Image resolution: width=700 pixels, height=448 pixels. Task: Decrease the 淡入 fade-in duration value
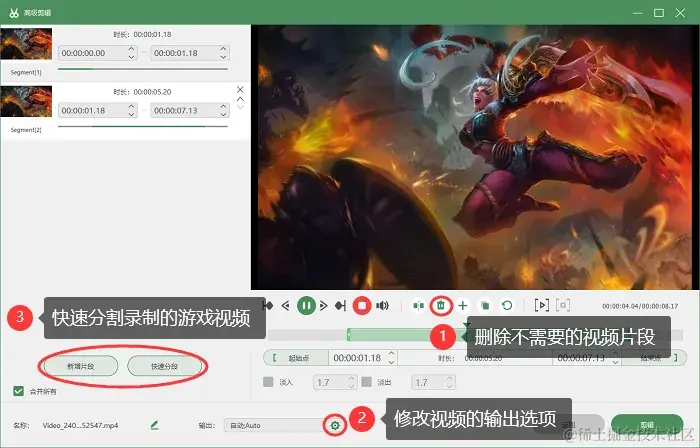(351, 386)
